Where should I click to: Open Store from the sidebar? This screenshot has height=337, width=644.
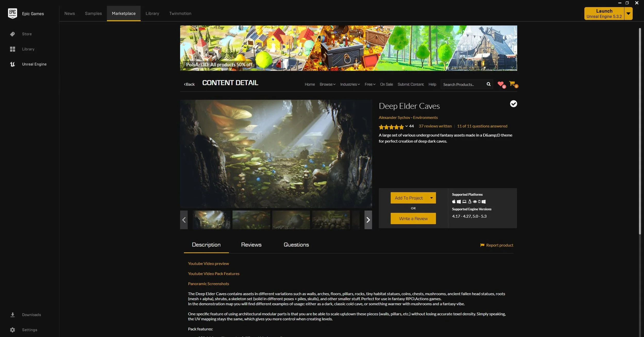pos(27,34)
